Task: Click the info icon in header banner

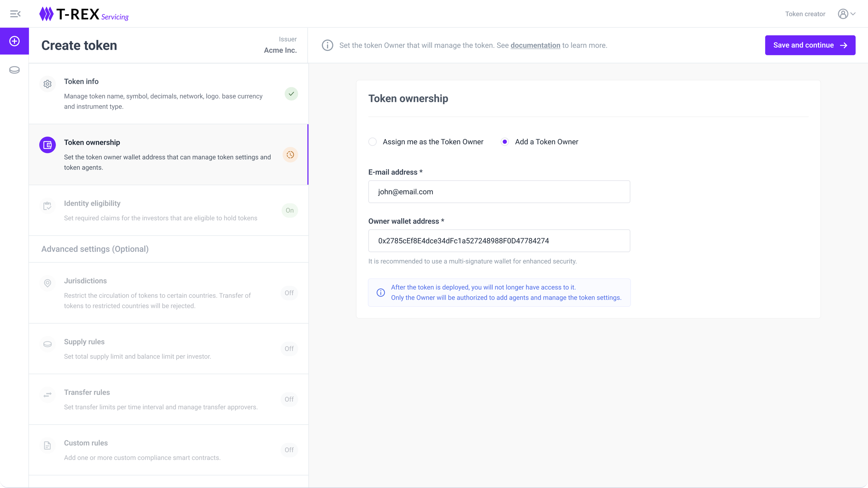Action: pos(327,45)
